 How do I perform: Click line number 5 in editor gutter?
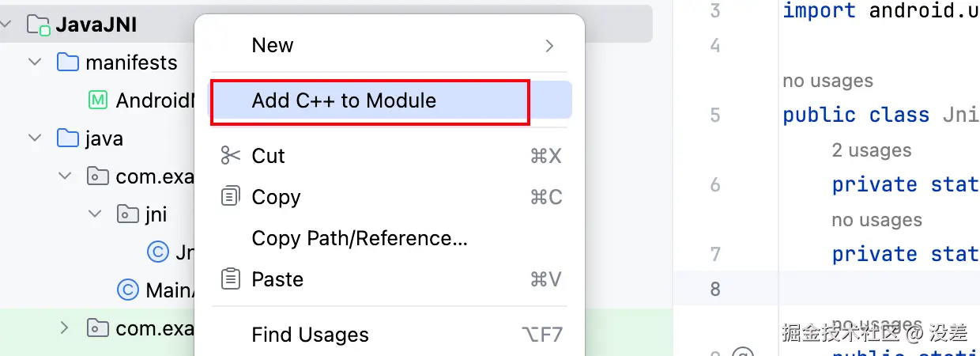714,116
